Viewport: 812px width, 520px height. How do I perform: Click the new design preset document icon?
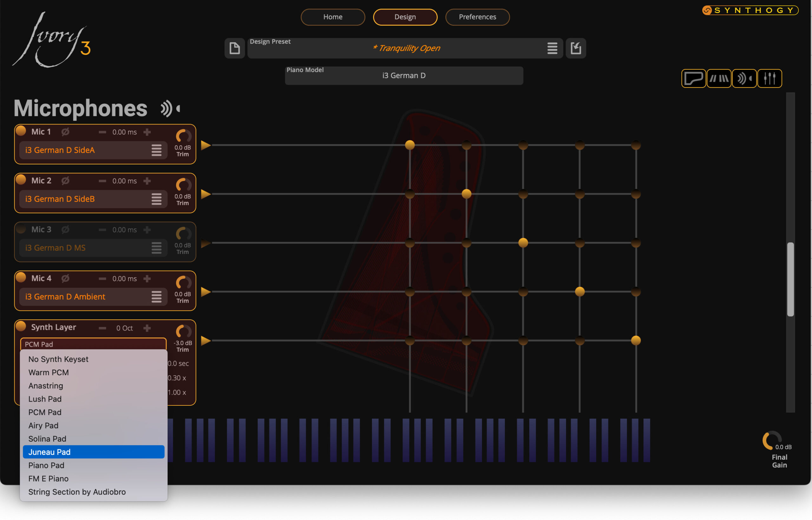coord(234,48)
